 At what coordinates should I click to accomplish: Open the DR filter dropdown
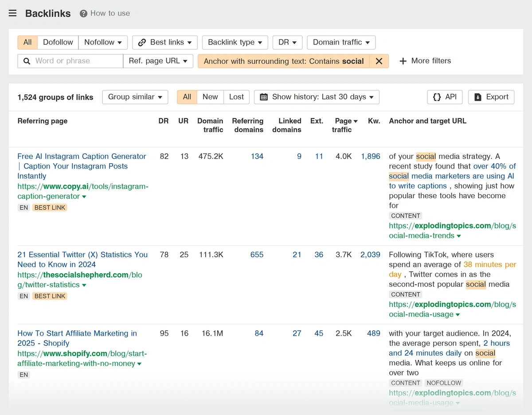287,43
